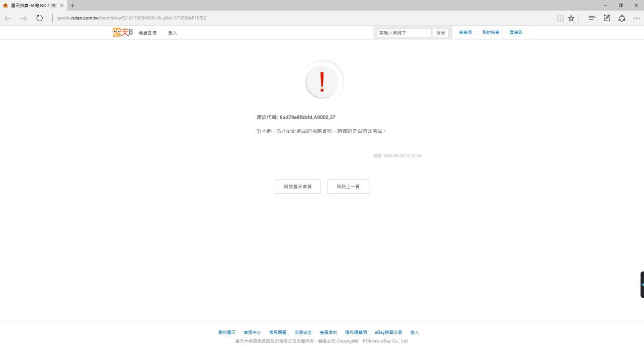Viewport: 644px width, 352px height.
Task: Go back with the browser back arrow
Action: pos(8,18)
